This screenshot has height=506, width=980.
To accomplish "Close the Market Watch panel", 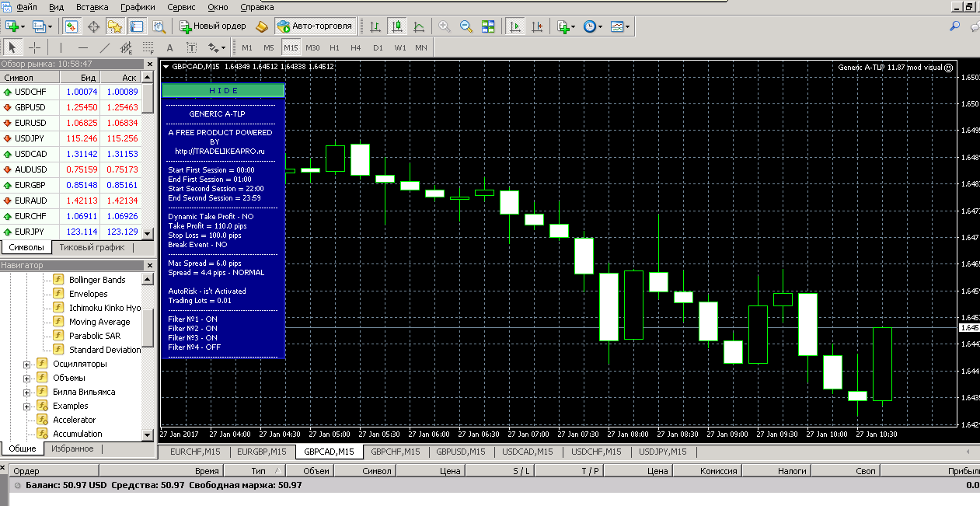I will tap(148, 64).
